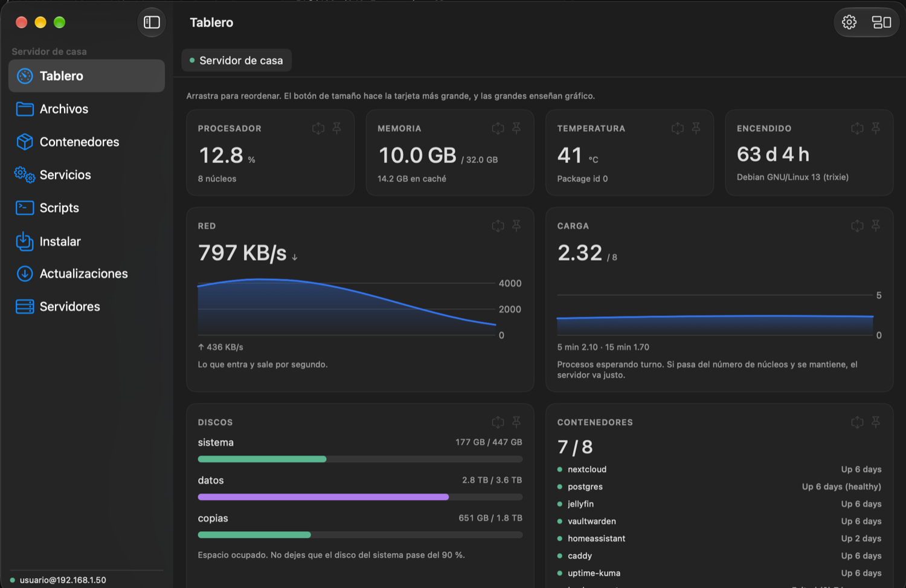Click the 651 GB / 1.8 TB value
The image size is (906, 588).
click(x=490, y=518)
